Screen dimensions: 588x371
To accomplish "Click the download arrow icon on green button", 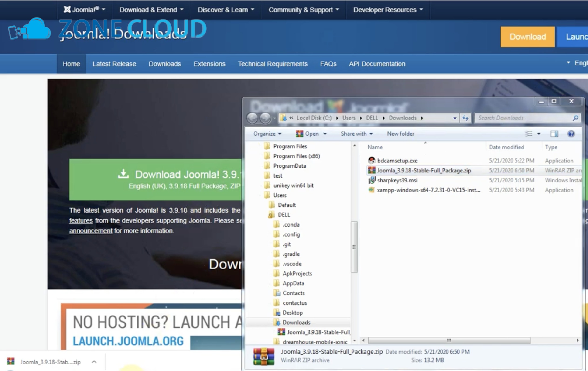I will coord(123,174).
